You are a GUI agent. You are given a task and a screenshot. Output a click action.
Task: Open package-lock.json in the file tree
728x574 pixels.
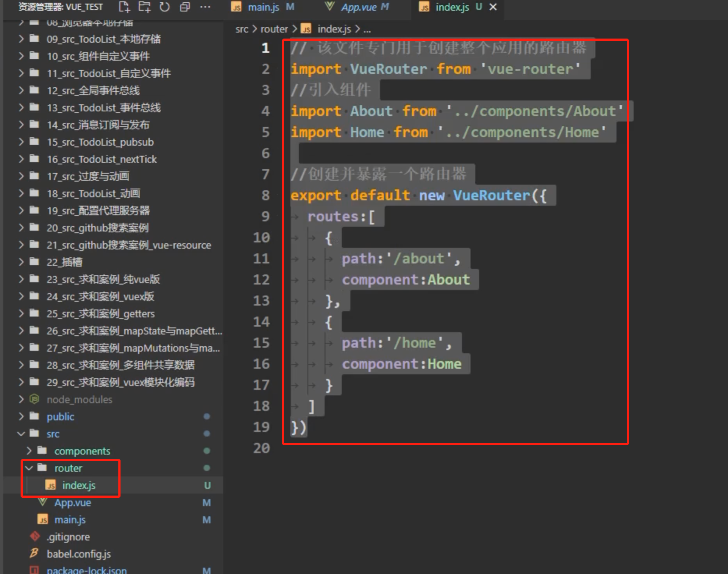(87, 570)
